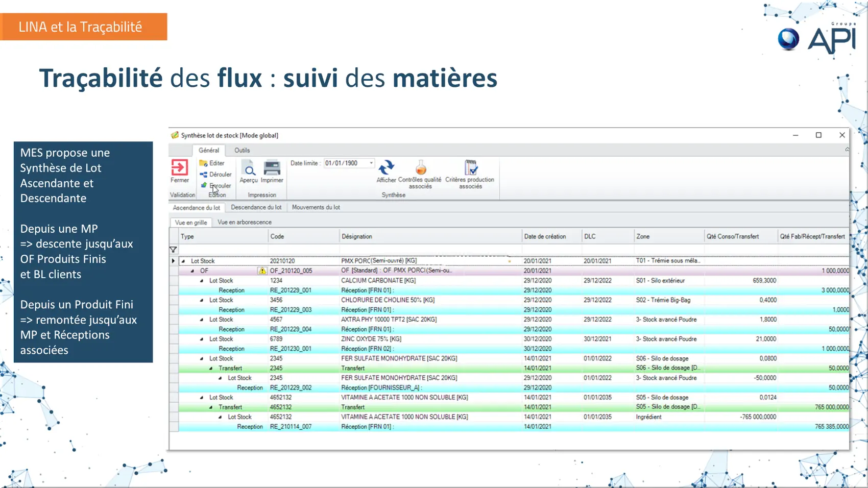Click the Editer folder icon
The width and height of the screenshot is (868, 488).
click(203, 163)
